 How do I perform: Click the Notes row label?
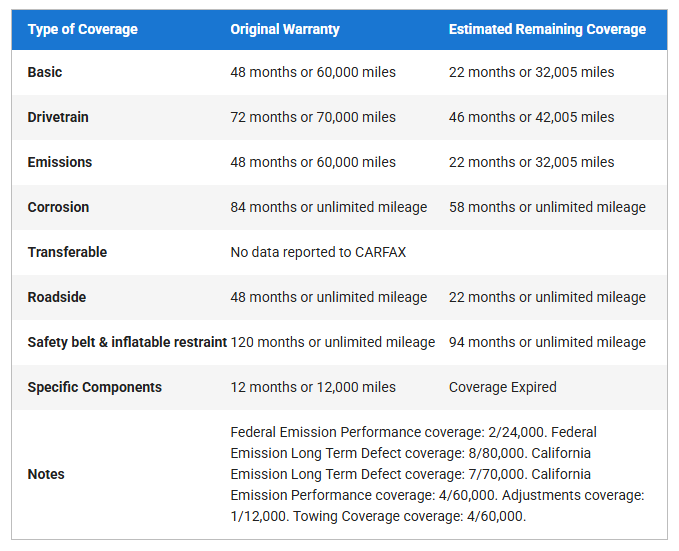click(46, 474)
